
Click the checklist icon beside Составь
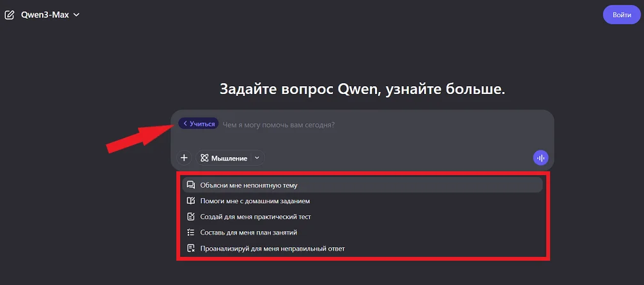click(x=190, y=233)
